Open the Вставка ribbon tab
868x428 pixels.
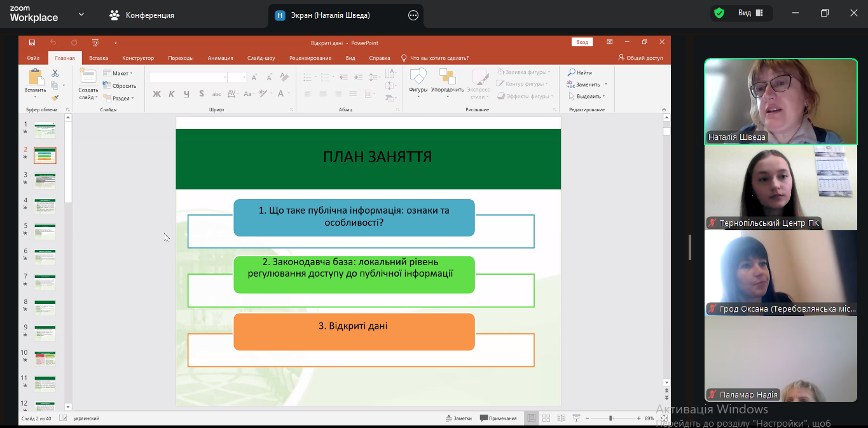point(99,58)
